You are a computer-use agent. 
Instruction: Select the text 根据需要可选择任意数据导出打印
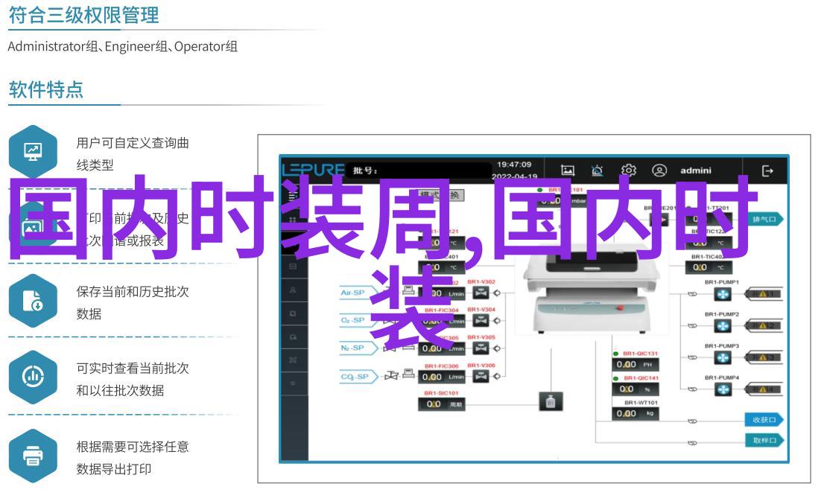click(133, 458)
